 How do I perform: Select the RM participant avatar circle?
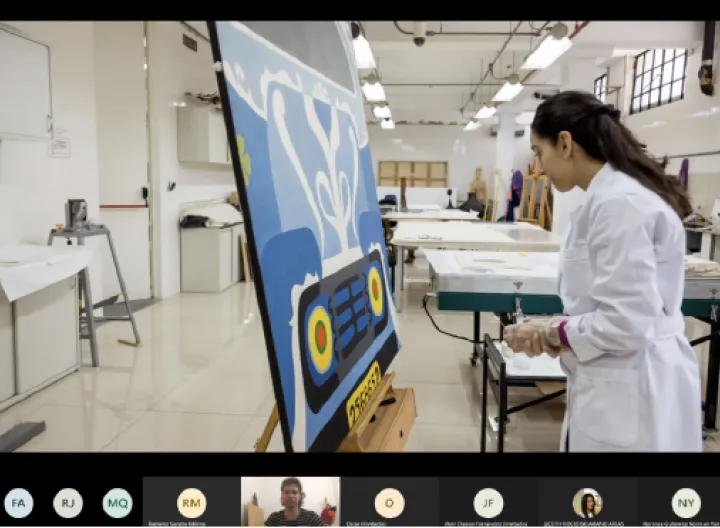[x=191, y=502]
